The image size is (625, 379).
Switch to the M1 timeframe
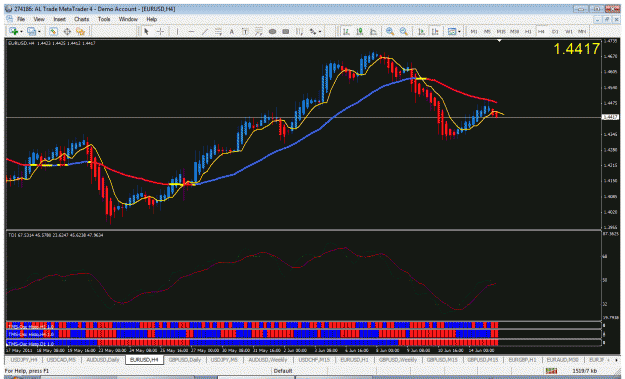click(474, 31)
